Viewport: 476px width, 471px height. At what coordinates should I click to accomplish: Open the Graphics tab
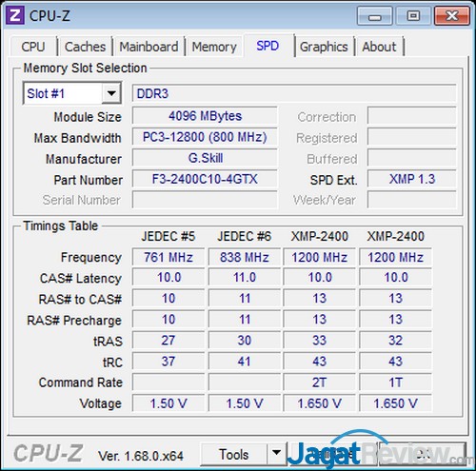point(324,47)
